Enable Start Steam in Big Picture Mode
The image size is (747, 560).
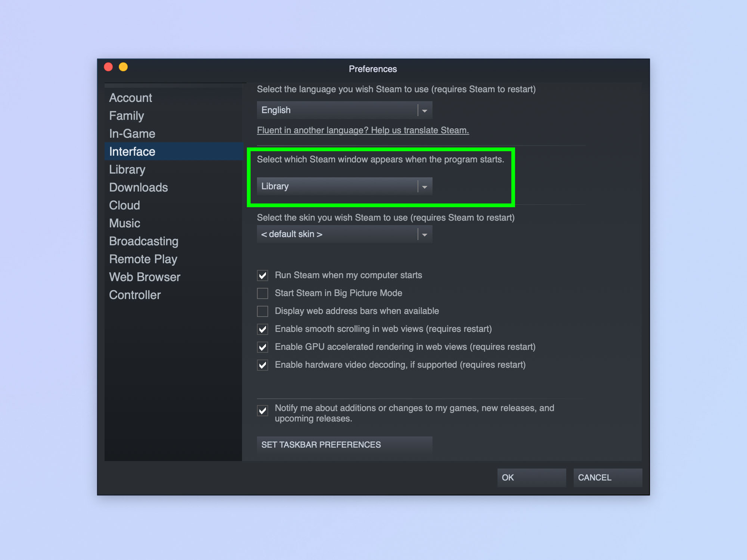tap(264, 292)
